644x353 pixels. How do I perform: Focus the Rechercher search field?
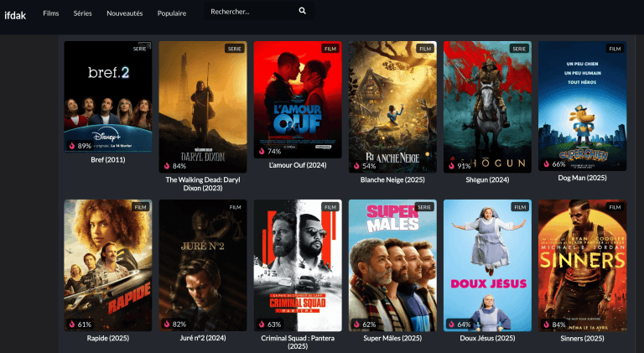point(250,12)
